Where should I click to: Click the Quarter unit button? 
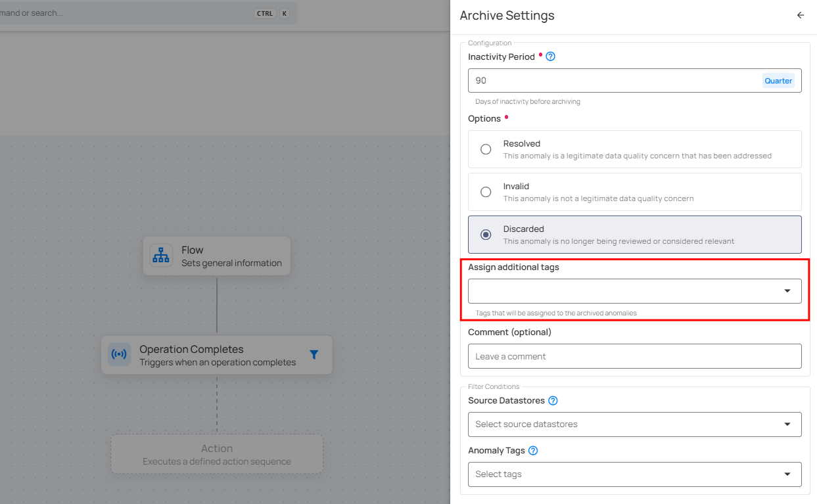[778, 80]
